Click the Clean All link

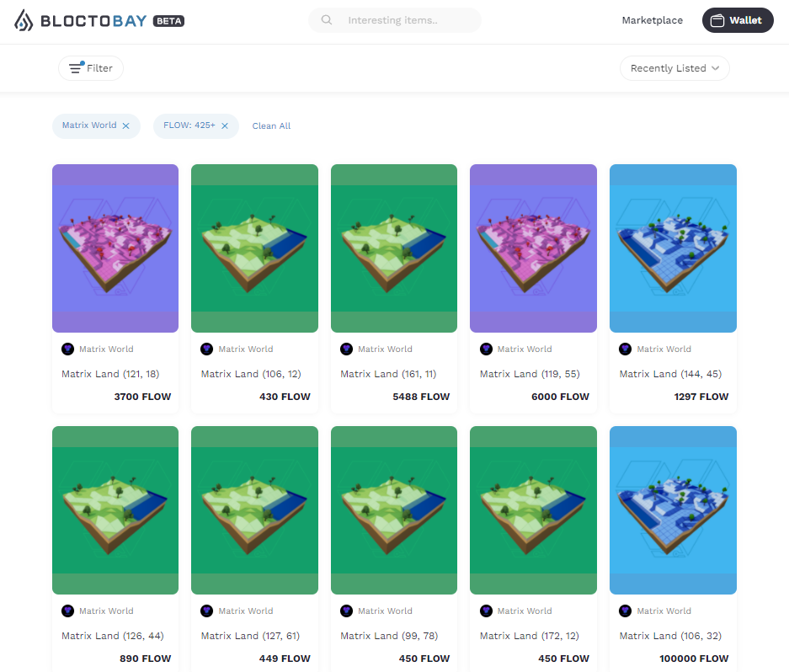point(271,125)
